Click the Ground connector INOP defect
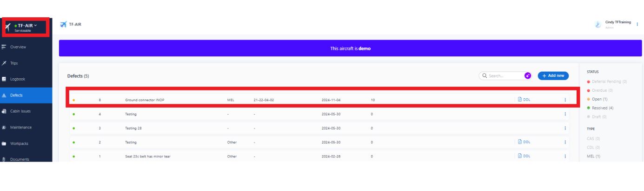 pyautogui.click(x=145, y=100)
